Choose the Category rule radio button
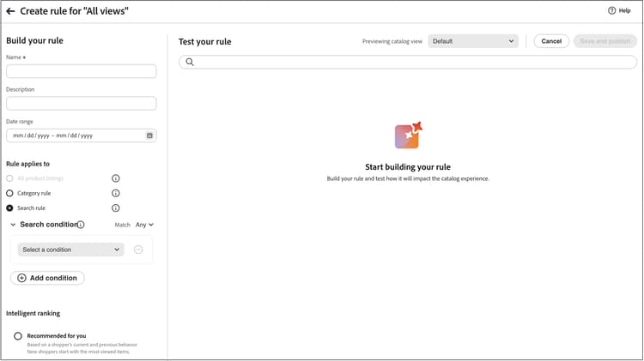Screen dimensions: 644x361 [x=9, y=193]
